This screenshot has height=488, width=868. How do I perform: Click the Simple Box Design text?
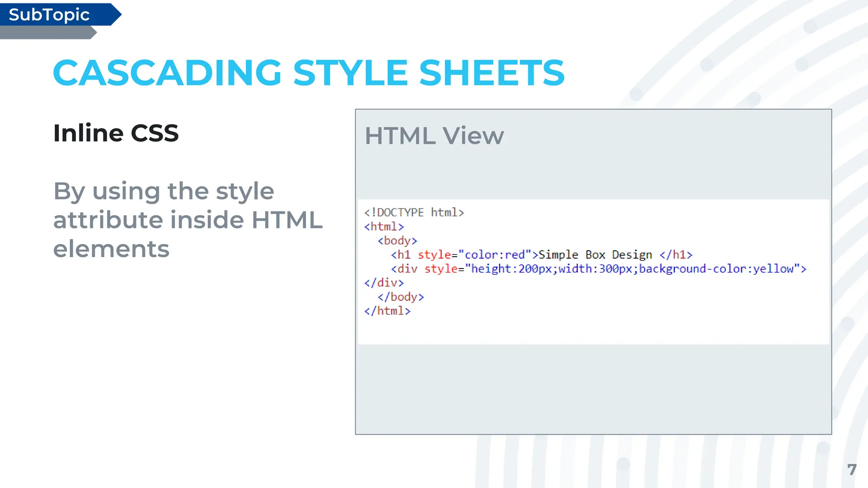(x=595, y=255)
